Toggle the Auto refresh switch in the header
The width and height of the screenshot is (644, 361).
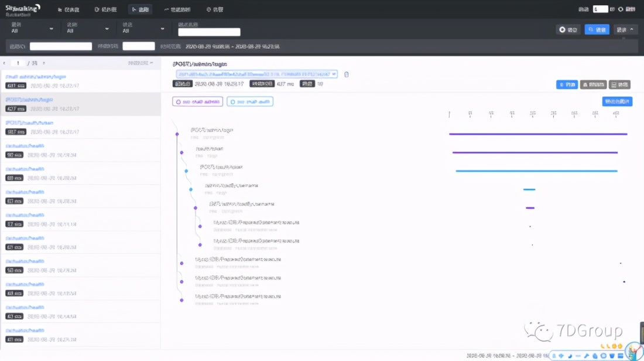tap(621, 9)
